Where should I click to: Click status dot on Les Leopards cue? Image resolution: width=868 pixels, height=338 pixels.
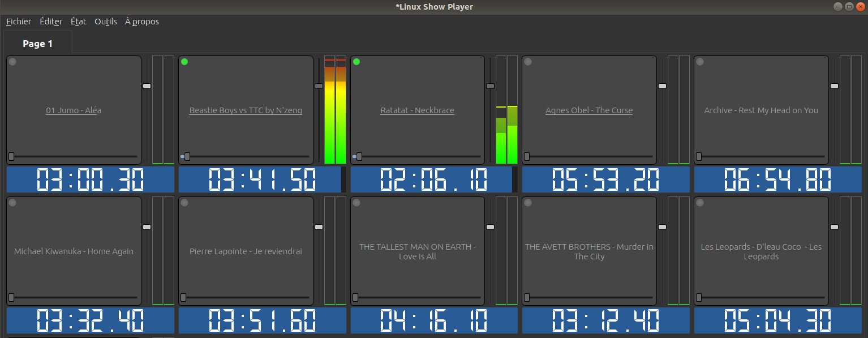(700, 203)
